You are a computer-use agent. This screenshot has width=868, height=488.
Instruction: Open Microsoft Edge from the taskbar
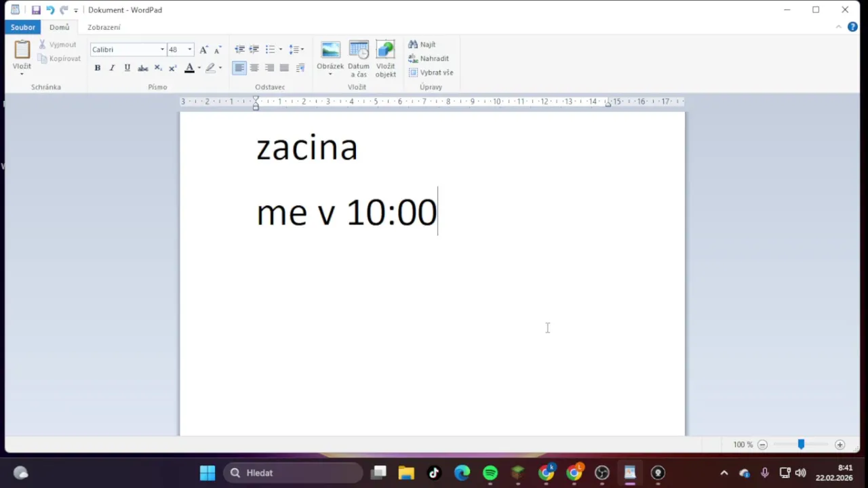pos(462,472)
